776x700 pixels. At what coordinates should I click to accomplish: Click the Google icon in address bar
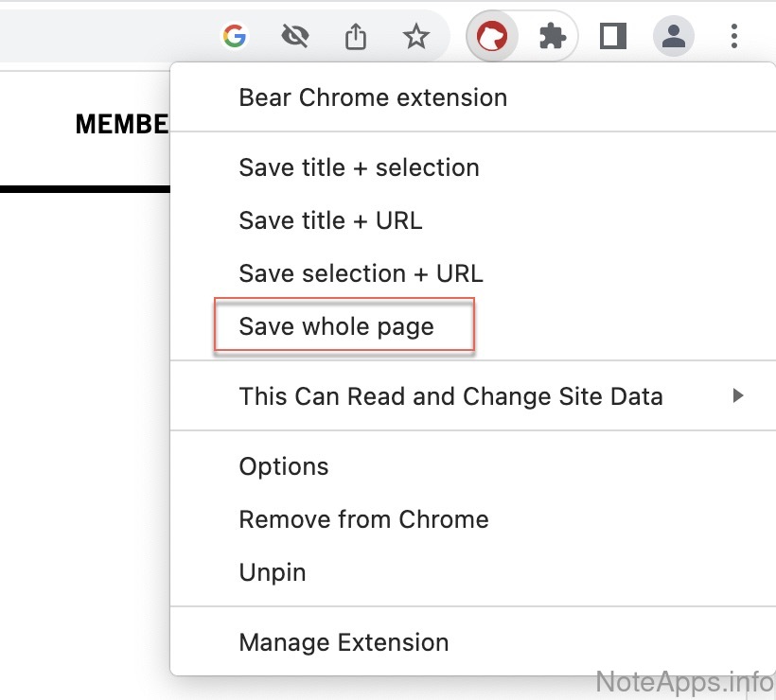point(234,37)
